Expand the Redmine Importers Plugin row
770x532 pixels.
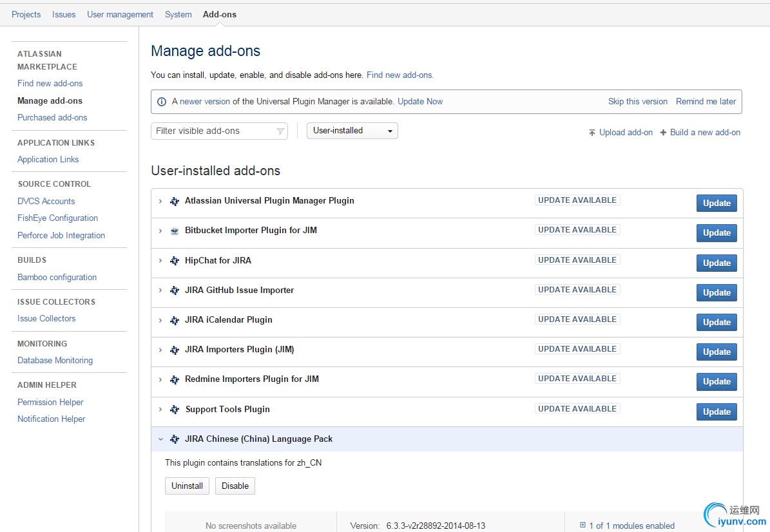[x=160, y=379]
